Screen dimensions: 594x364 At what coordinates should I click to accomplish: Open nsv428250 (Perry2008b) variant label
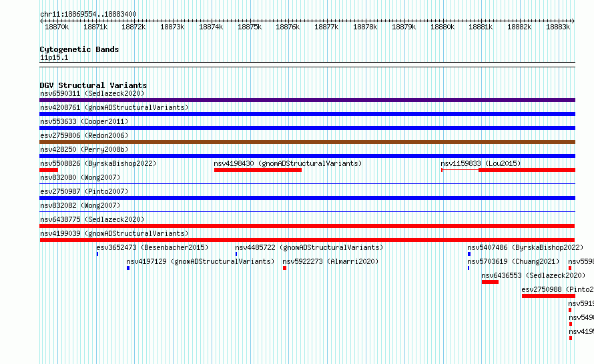84,149
